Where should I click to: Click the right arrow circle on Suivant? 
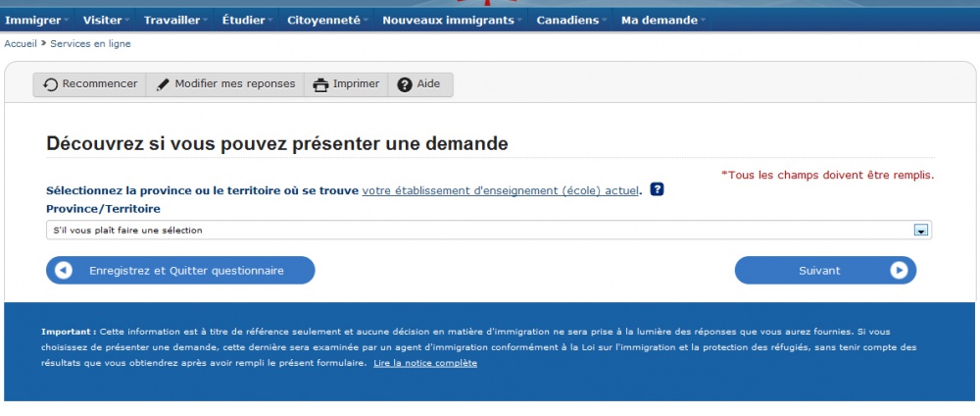click(899, 271)
